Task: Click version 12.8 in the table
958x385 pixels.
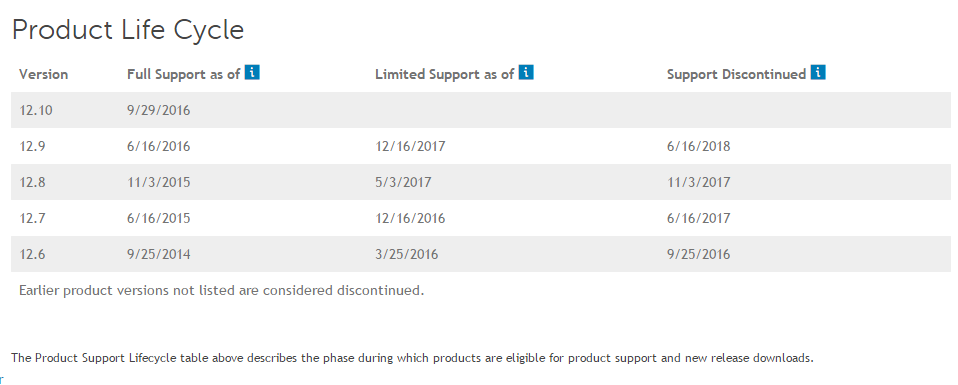Action: point(32,182)
